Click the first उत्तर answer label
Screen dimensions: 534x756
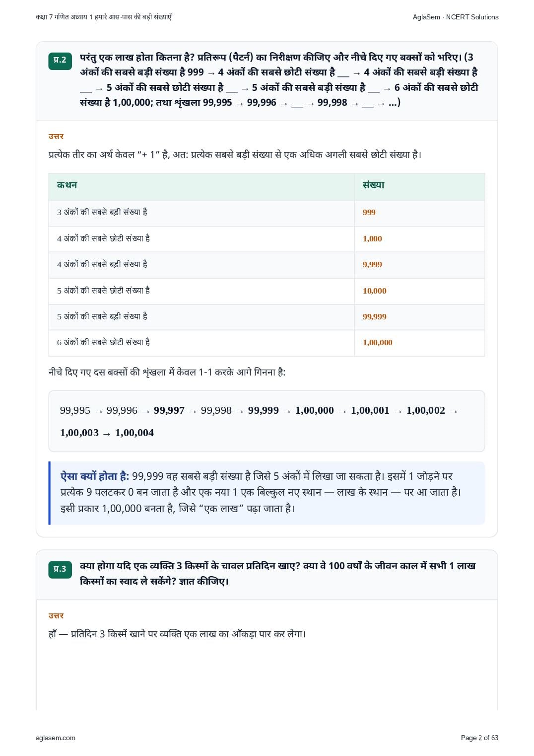tap(56, 136)
